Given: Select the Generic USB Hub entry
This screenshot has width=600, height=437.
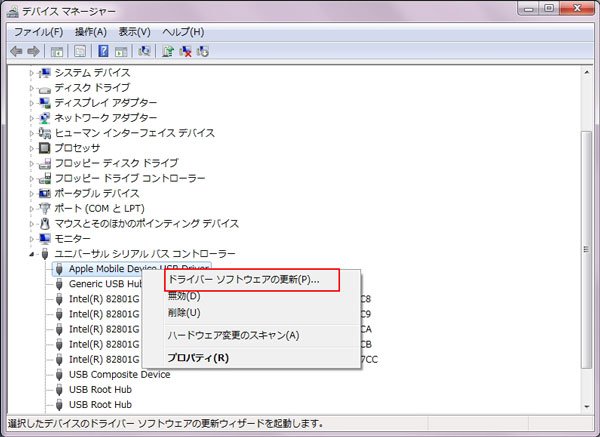Looking at the screenshot, I should (x=105, y=284).
